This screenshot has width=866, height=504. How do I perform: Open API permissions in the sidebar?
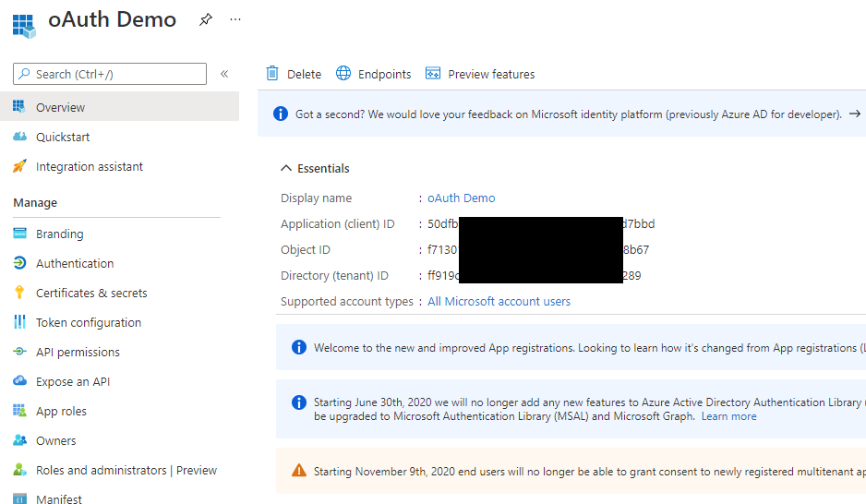(78, 353)
